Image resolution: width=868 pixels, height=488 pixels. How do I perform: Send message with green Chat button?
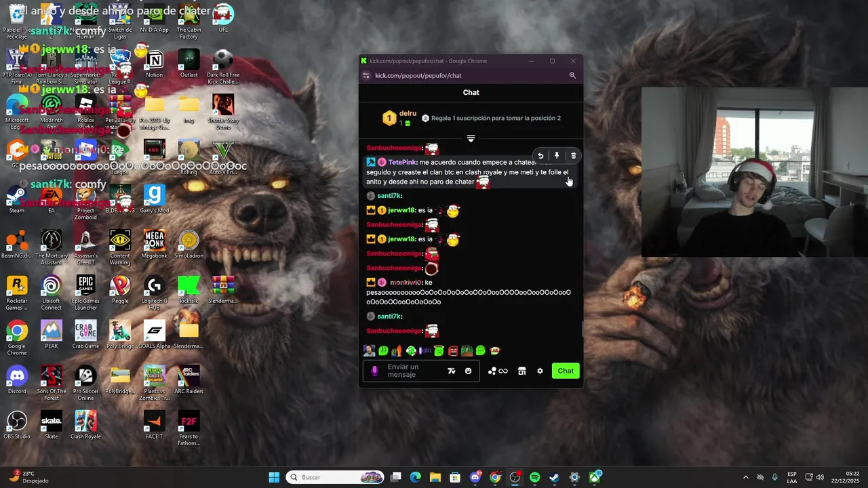(566, 371)
